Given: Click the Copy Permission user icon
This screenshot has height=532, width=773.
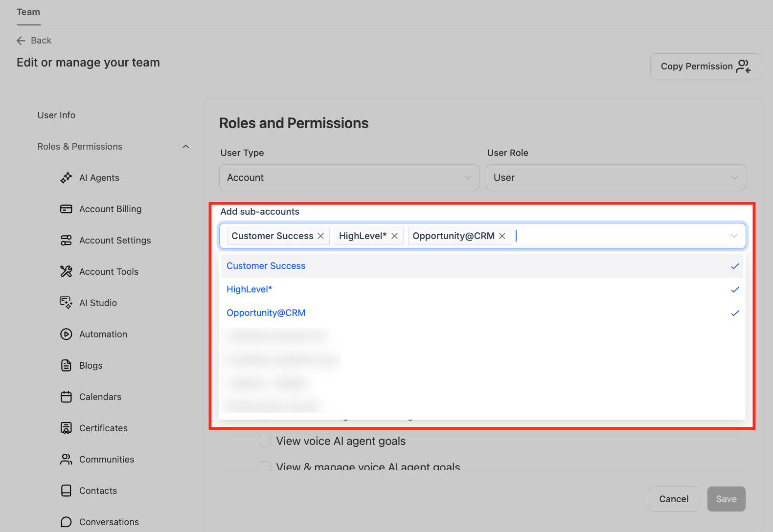Looking at the screenshot, I should click(744, 66).
